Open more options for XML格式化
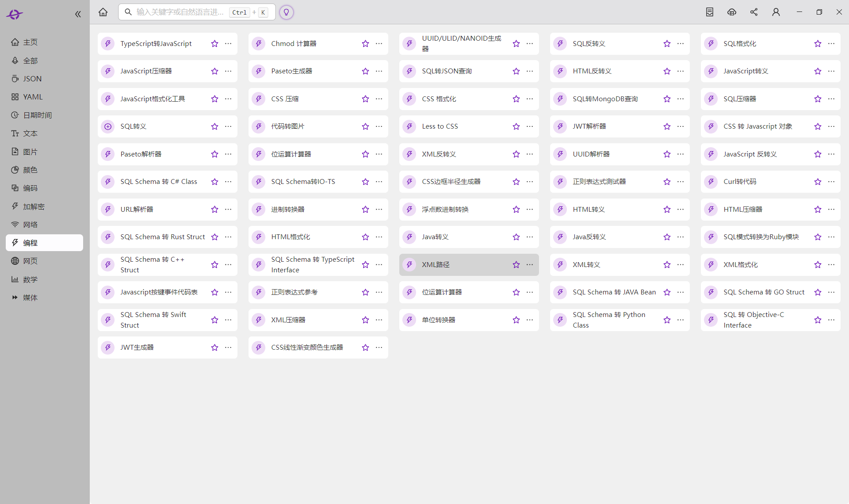 click(831, 265)
